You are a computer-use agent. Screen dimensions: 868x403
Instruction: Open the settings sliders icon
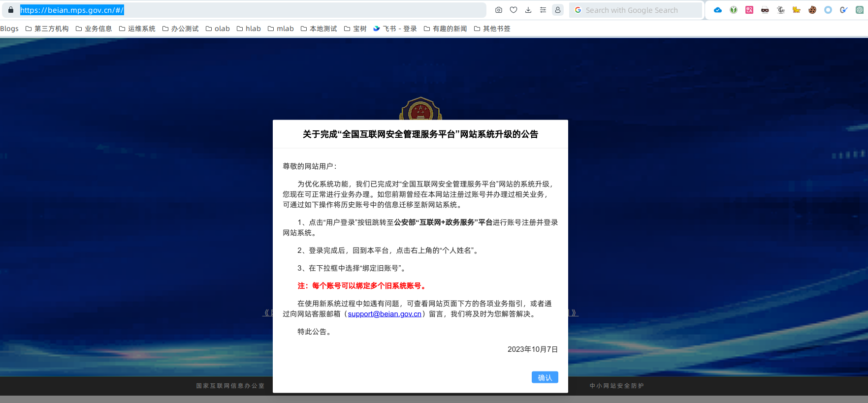coord(543,10)
